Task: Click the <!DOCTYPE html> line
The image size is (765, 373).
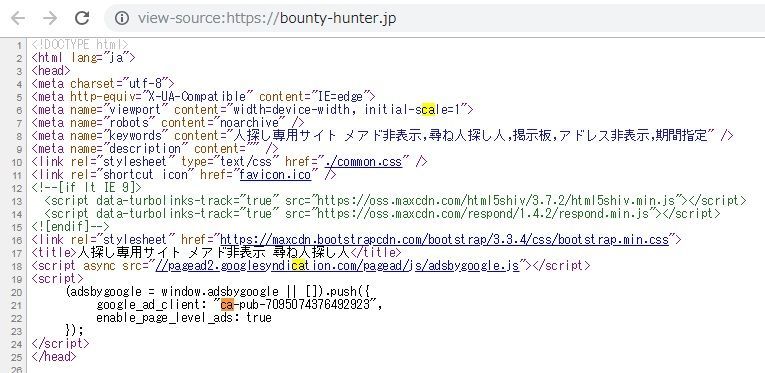Action: (x=80, y=45)
